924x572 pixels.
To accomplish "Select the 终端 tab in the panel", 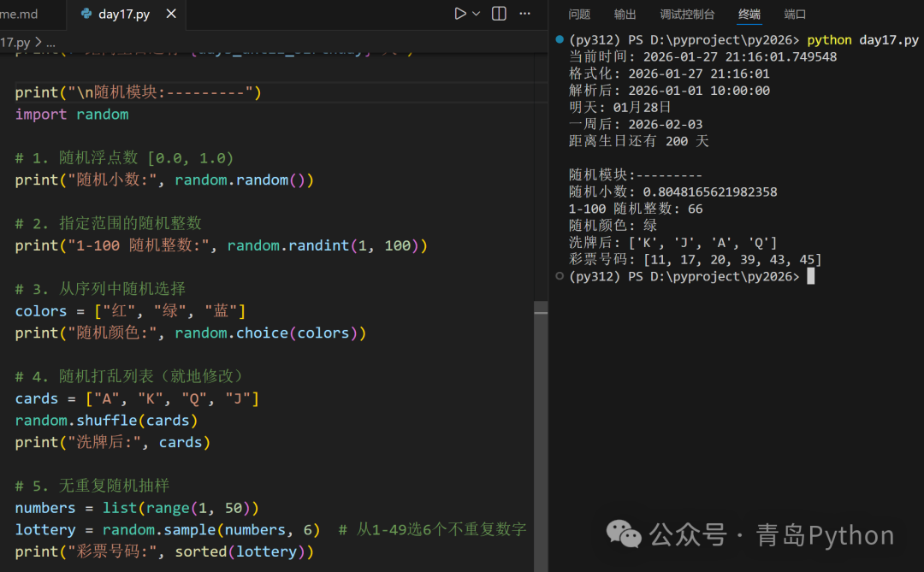I will coord(749,15).
